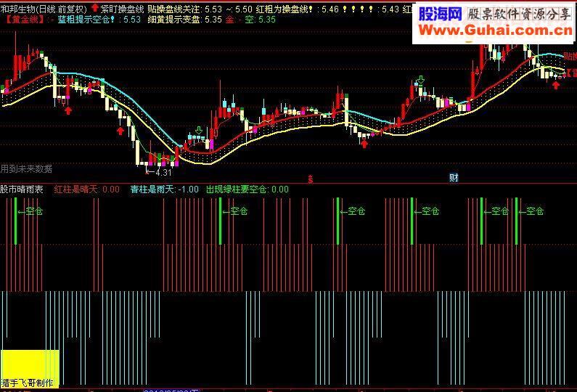The width and height of the screenshot is (577, 392).
Task: Click the 青柱是雨天: -1.00 label
Action: (165, 189)
